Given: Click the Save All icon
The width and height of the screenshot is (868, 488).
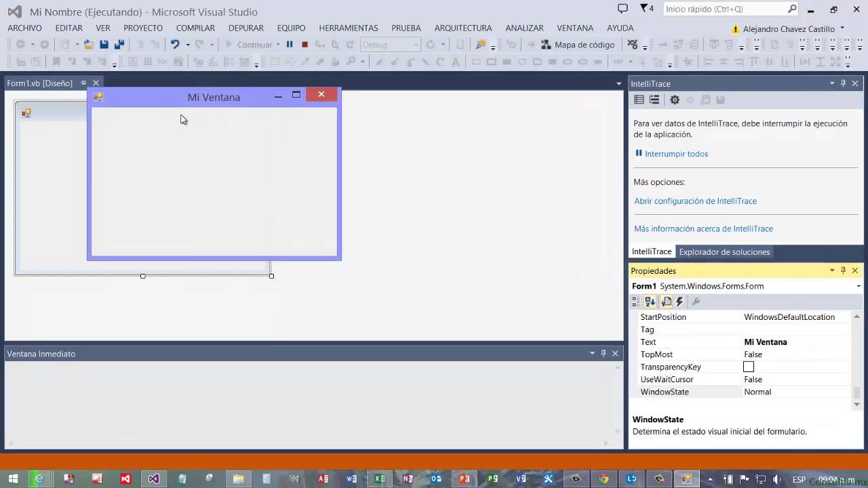Looking at the screenshot, I should [119, 45].
